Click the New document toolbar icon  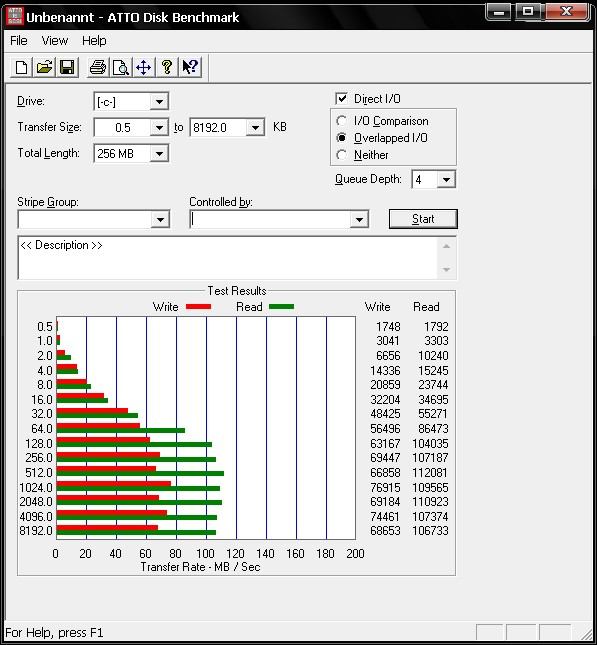pyautogui.click(x=21, y=67)
